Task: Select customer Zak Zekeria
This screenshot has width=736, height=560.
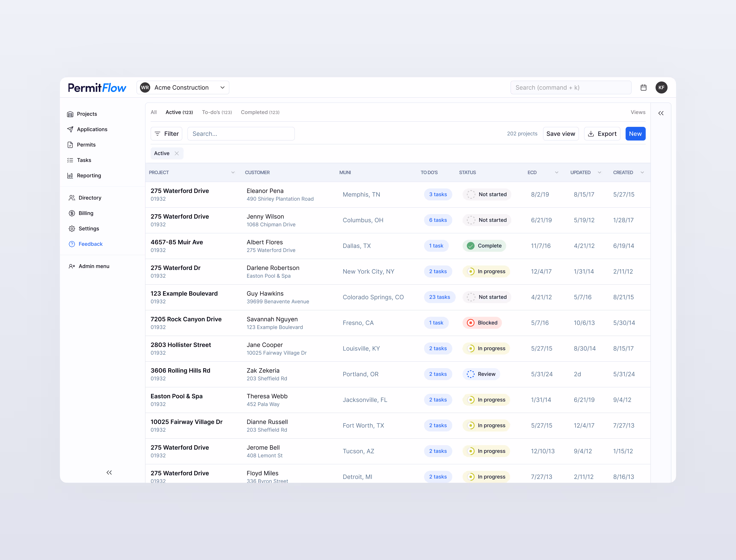Action: (x=263, y=371)
